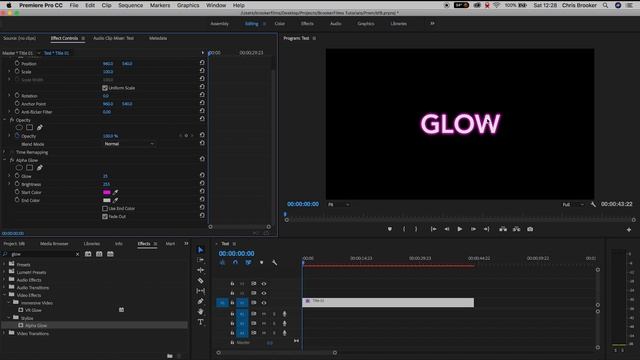This screenshot has width=640, height=360.
Task: Toggle the Brightness animation stopwatch
Action: point(17,184)
